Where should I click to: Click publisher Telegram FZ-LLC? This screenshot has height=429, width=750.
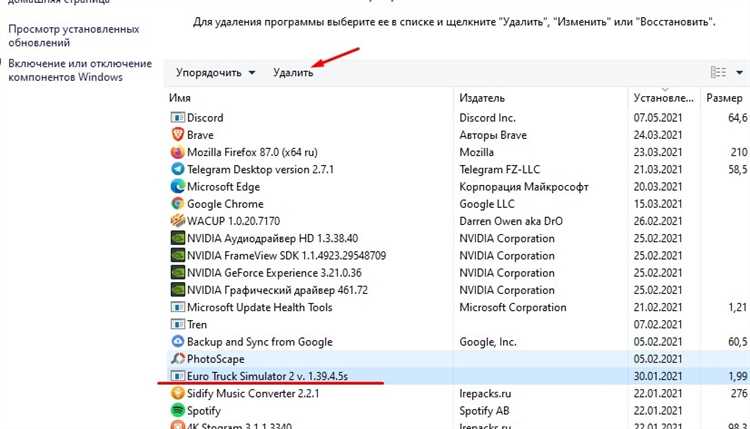[x=499, y=169]
